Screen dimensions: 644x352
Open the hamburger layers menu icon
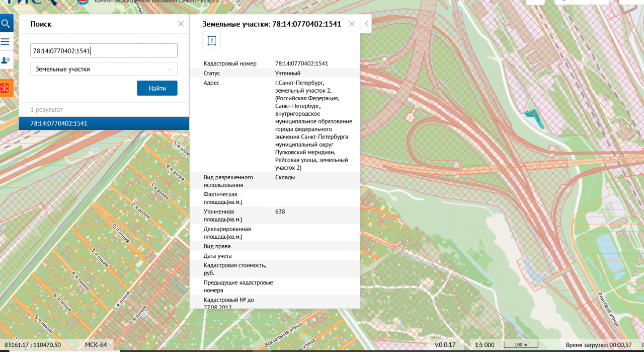tap(6, 42)
